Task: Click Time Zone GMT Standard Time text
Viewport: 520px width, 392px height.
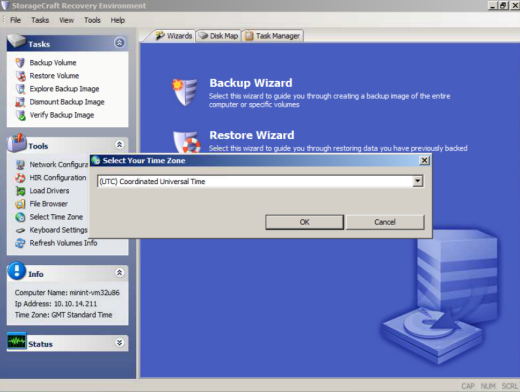Action: (x=63, y=315)
